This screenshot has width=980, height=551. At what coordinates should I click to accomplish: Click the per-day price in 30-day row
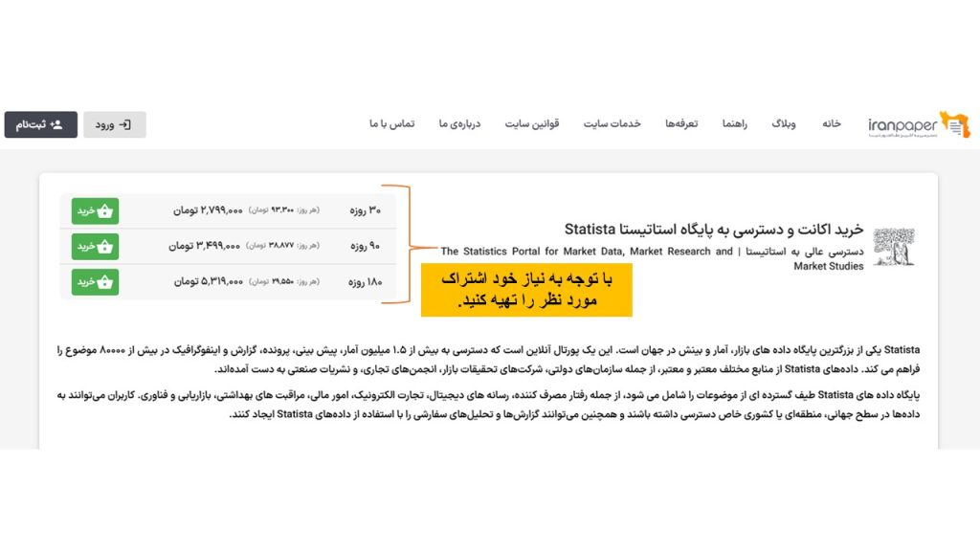[x=283, y=209]
